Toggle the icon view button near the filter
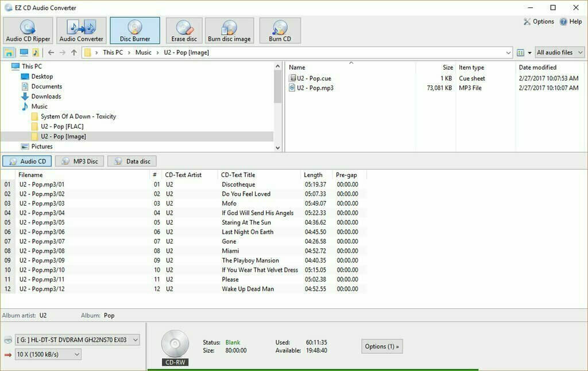The width and height of the screenshot is (588, 371). click(x=521, y=52)
